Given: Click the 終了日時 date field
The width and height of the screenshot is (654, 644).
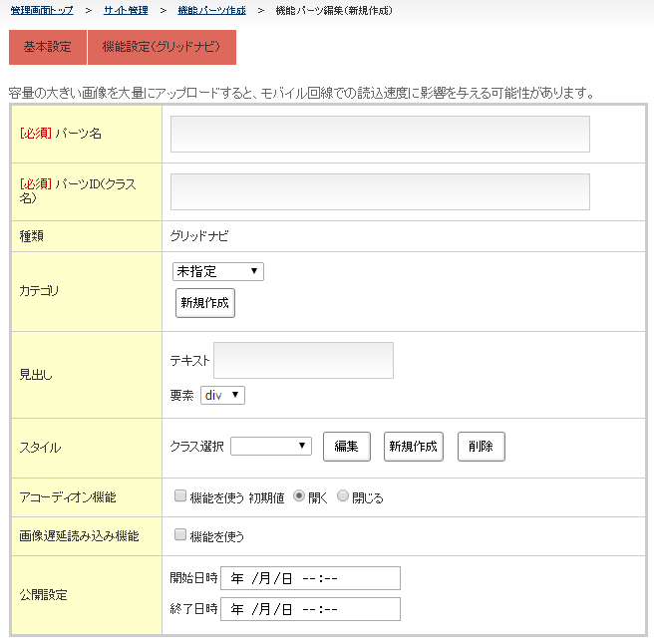Looking at the screenshot, I should click(310, 609).
